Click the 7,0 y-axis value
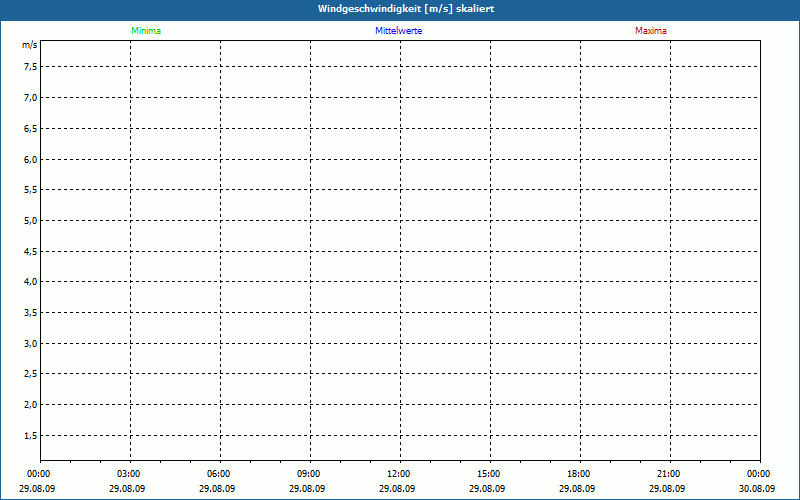 tap(31, 97)
